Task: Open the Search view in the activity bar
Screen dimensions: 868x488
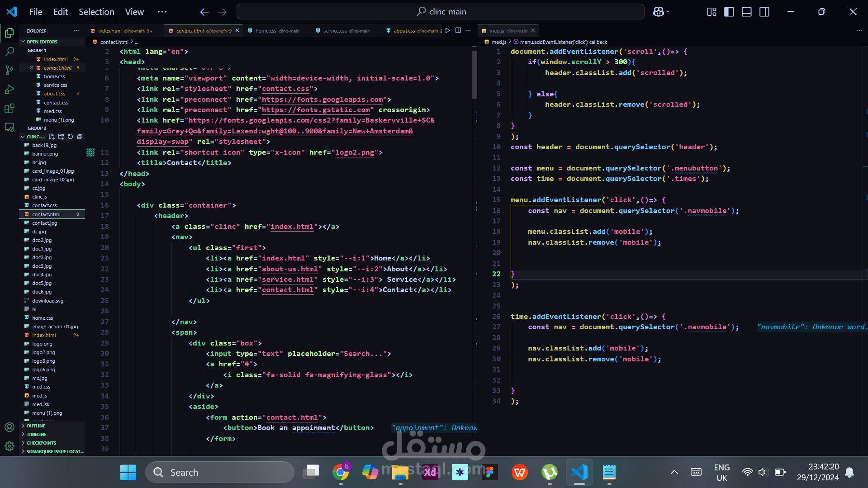Action: (x=9, y=52)
